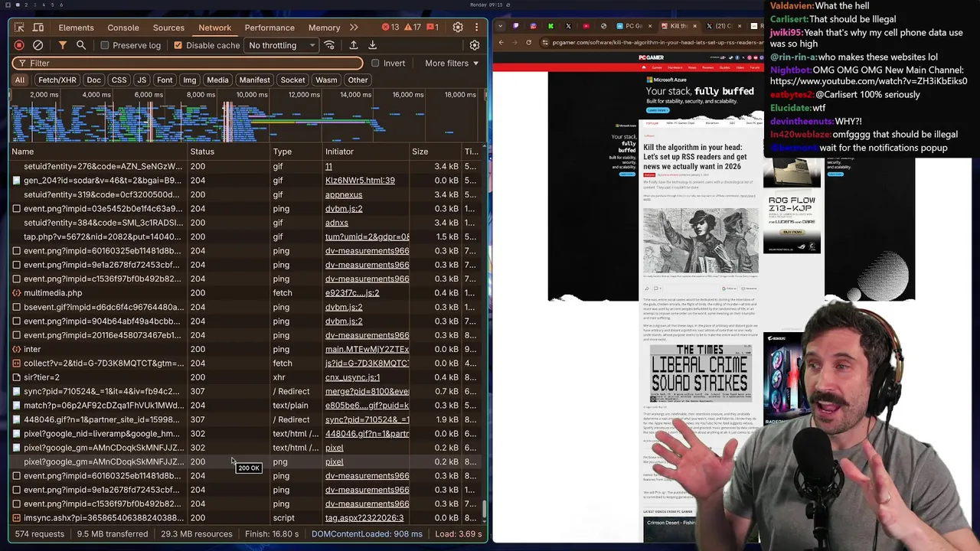Export HAR with the download icon

point(372,45)
